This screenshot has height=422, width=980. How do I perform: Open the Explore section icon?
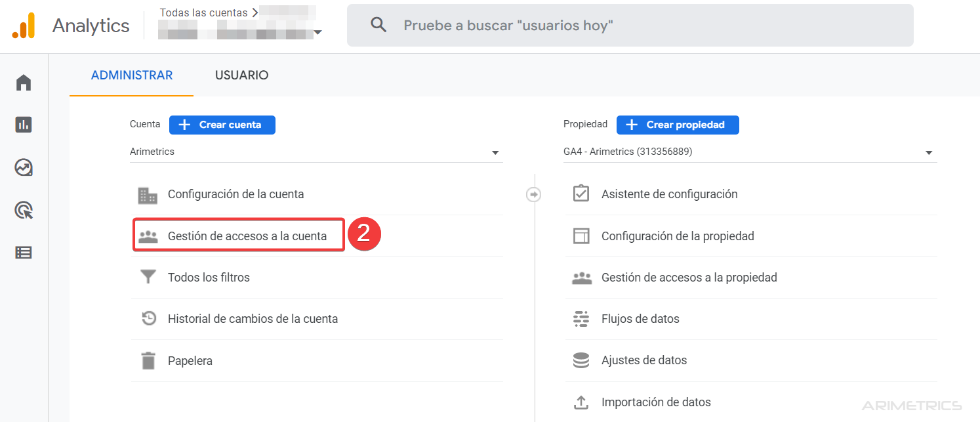[x=24, y=167]
